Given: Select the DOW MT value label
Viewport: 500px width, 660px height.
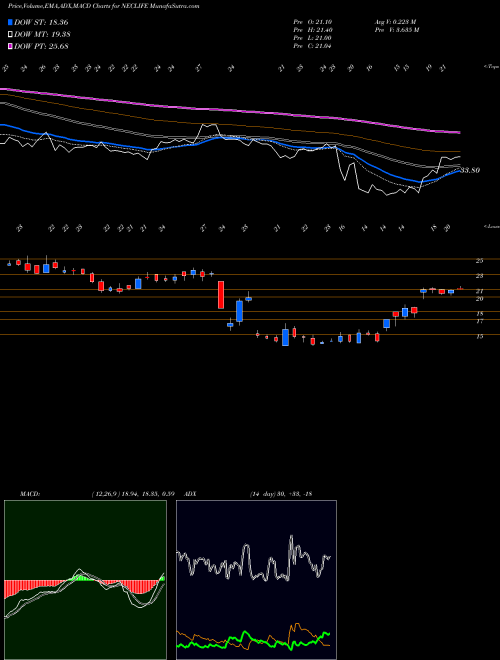Looking at the screenshot, I should pyautogui.click(x=42, y=35).
